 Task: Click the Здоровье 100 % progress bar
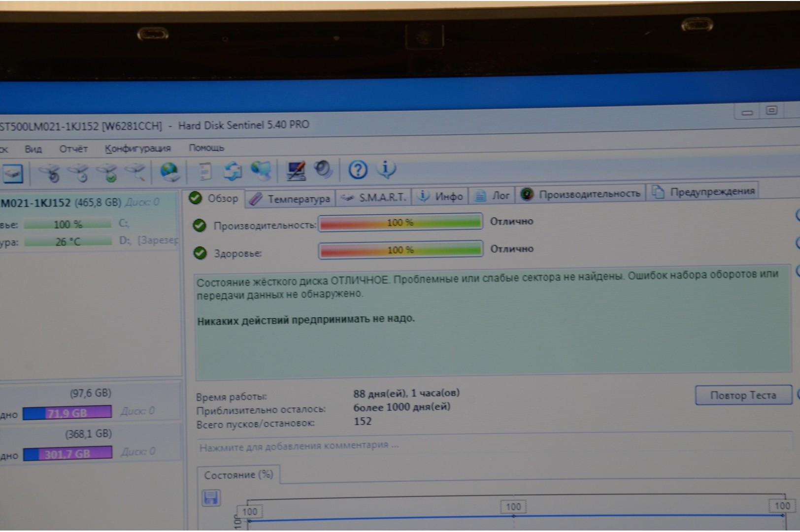400,250
